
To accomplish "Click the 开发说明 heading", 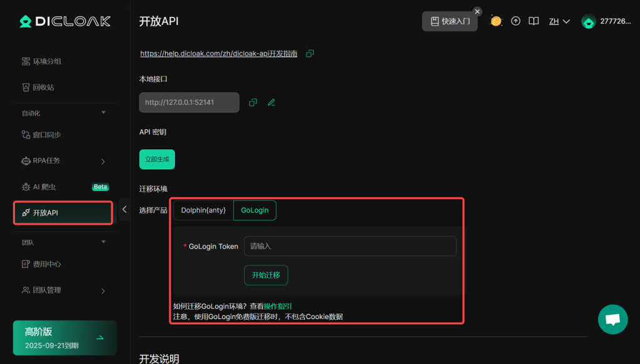I will tap(159, 359).
